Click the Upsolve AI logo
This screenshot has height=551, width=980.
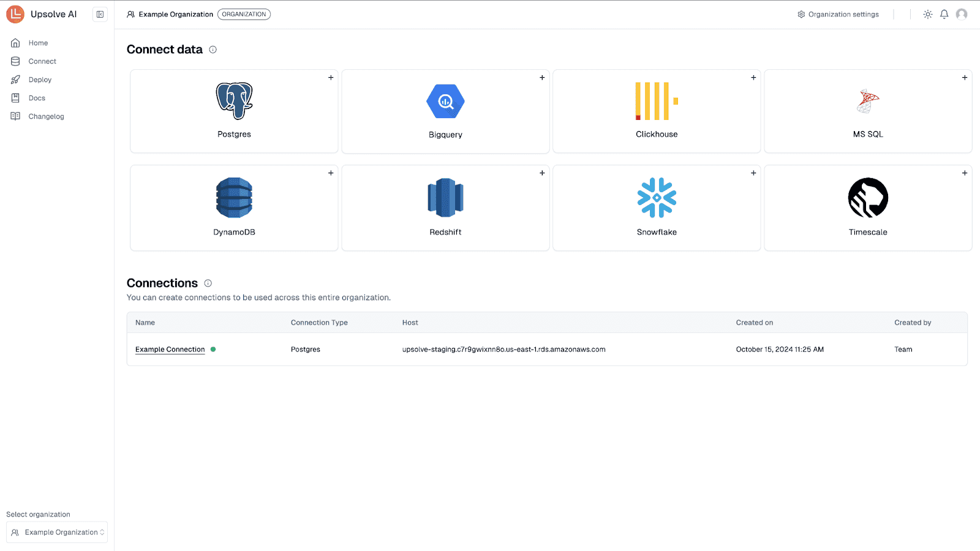[15, 14]
